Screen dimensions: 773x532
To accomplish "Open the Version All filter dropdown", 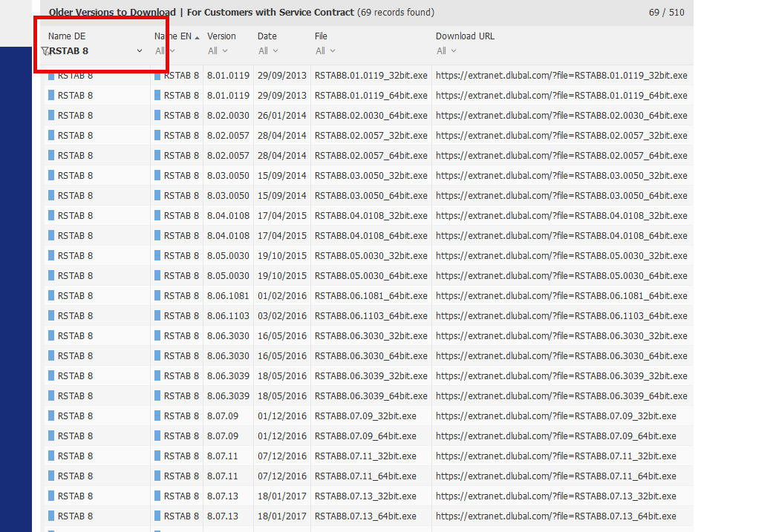I will click(218, 50).
